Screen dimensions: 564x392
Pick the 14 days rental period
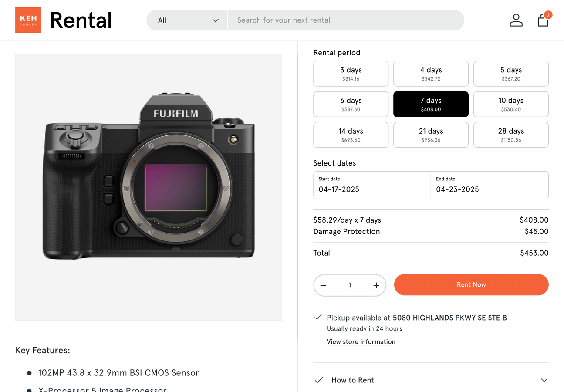pos(351,135)
